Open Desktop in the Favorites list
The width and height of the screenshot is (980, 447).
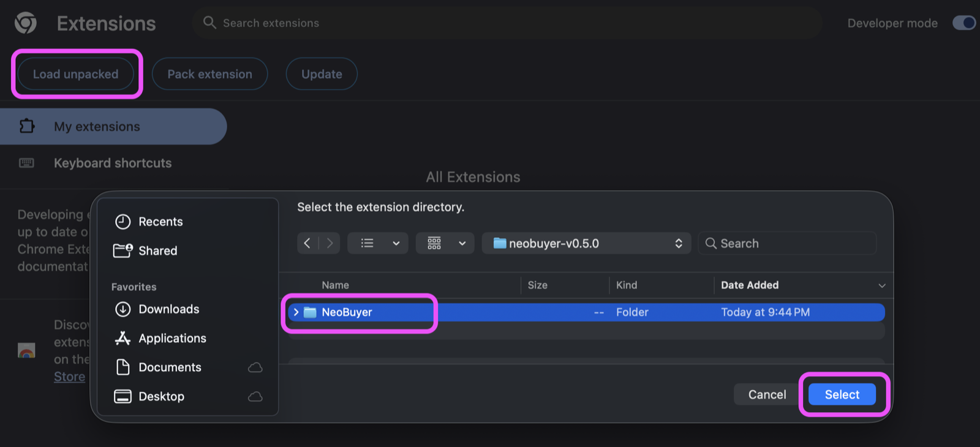click(x=161, y=396)
